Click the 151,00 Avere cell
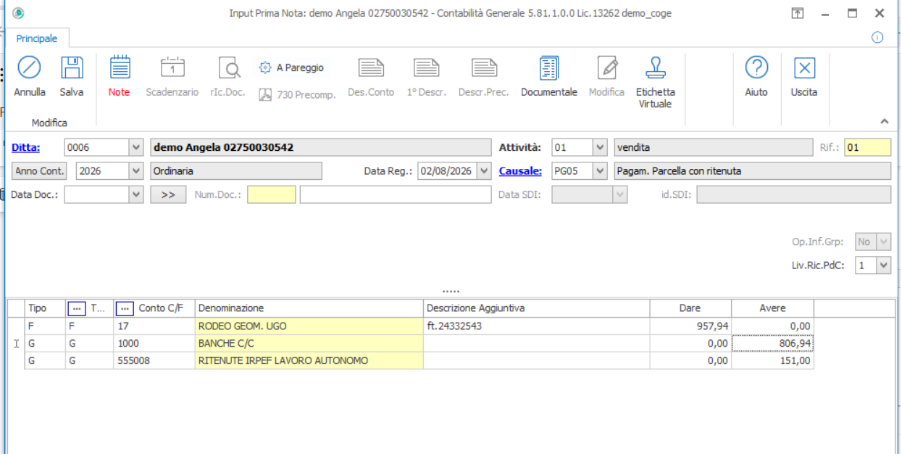 pyautogui.click(x=772, y=361)
